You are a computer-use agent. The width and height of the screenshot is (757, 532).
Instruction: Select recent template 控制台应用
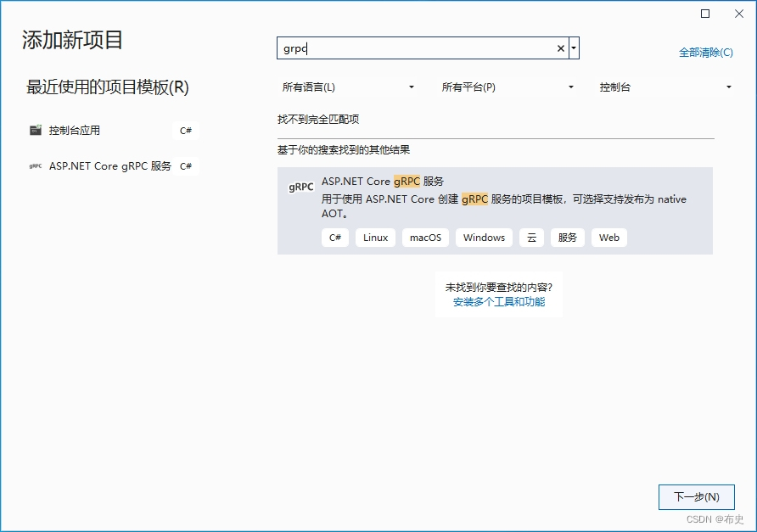click(x=114, y=131)
